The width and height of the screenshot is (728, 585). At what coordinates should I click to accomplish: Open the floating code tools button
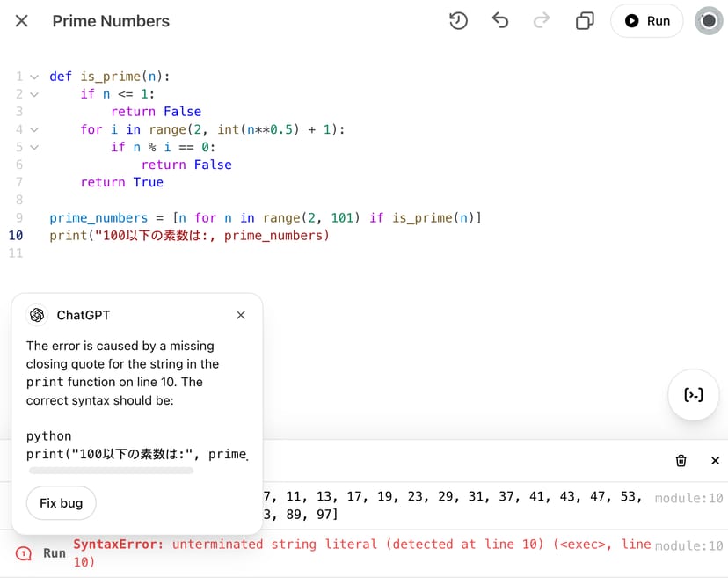point(694,395)
